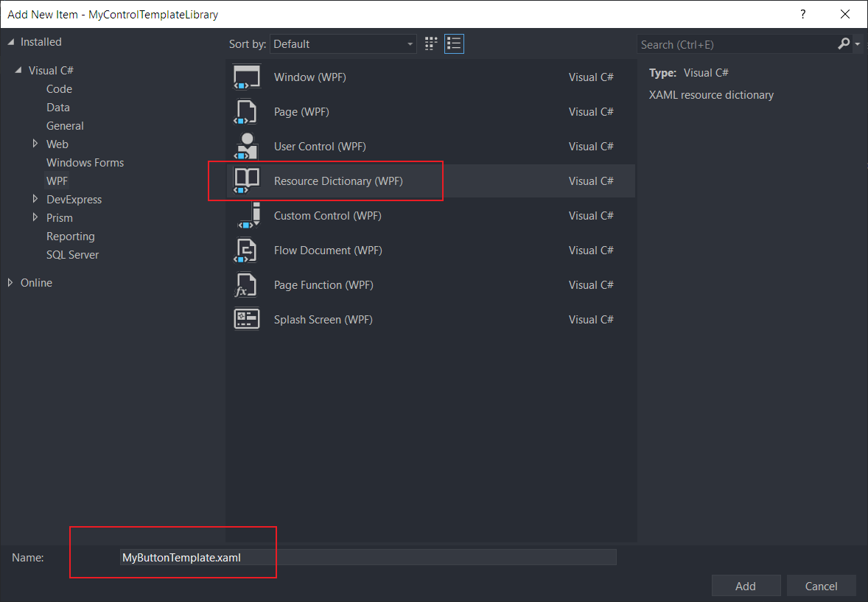This screenshot has width=868, height=602.
Task: Expand the Web tree node
Action: (x=35, y=144)
